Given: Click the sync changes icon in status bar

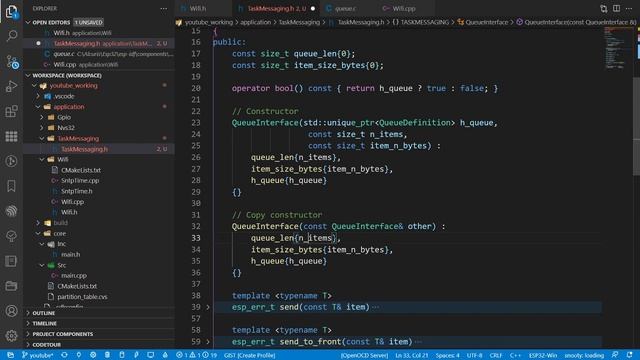Looking at the screenshot, I should click(x=64, y=355).
